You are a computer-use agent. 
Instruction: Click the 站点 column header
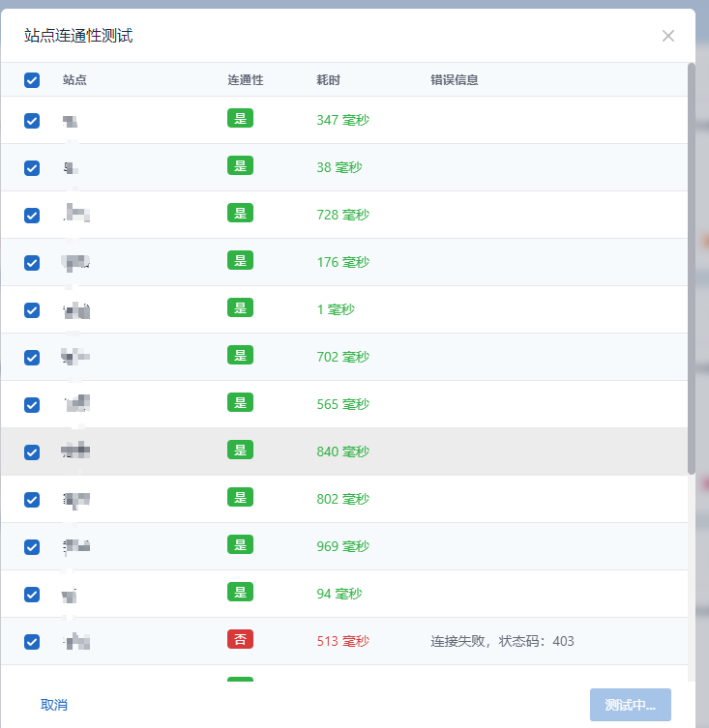74,80
